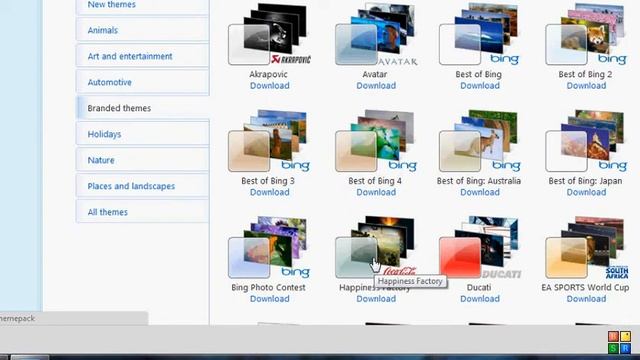Screen dimensions: 640x360
Task: Open the Akrapovic theme thumbnail
Action: [x=269, y=34]
